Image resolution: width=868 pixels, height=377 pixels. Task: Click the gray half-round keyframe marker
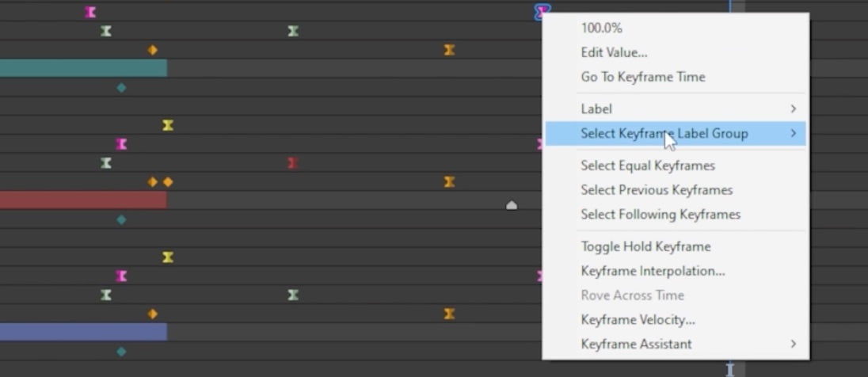pos(512,205)
